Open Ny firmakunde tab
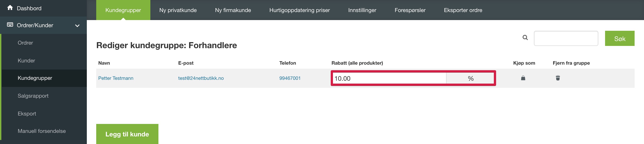 [233, 10]
